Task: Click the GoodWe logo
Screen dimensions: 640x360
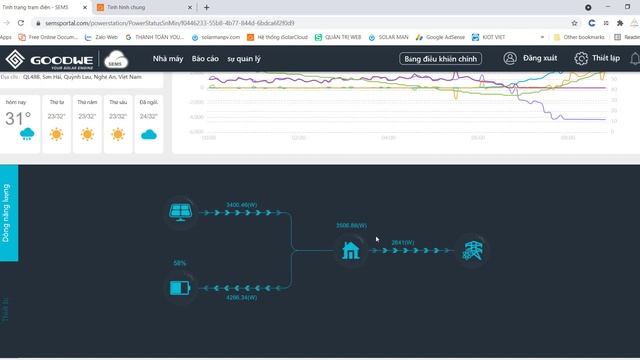Action: pos(49,60)
